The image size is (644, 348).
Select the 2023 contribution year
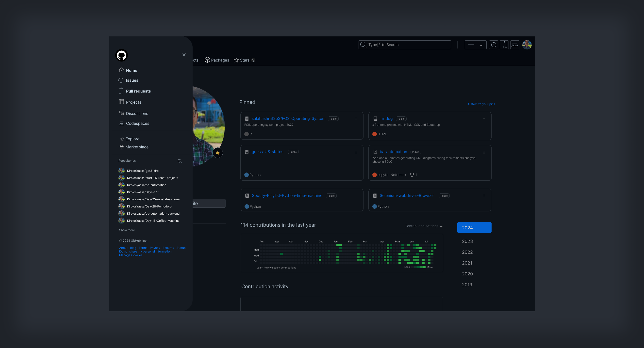tap(467, 241)
